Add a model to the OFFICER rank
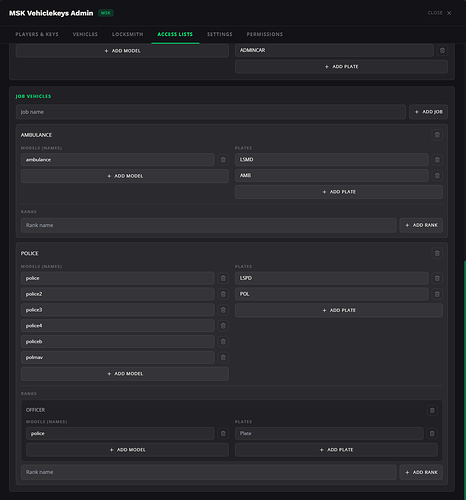This screenshot has width=466, height=500. pos(127,450)
